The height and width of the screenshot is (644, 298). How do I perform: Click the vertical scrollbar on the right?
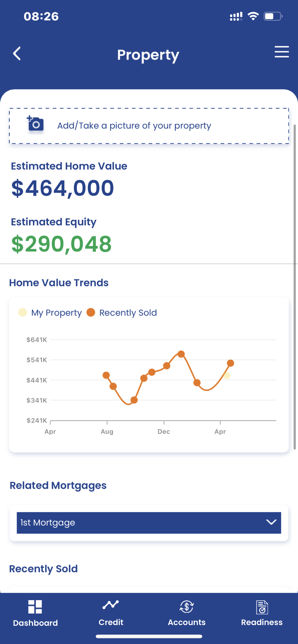294,287
